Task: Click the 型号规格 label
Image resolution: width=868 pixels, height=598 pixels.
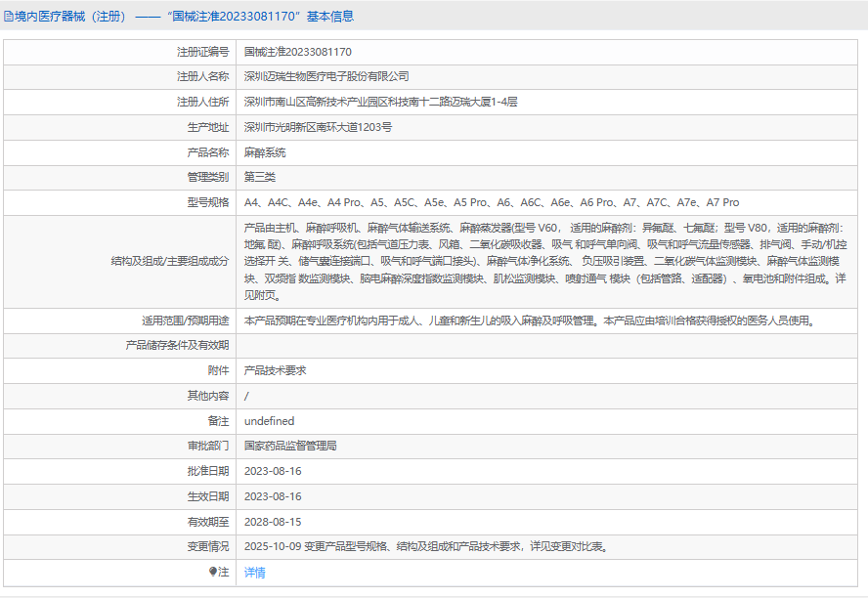Action: 208,202
